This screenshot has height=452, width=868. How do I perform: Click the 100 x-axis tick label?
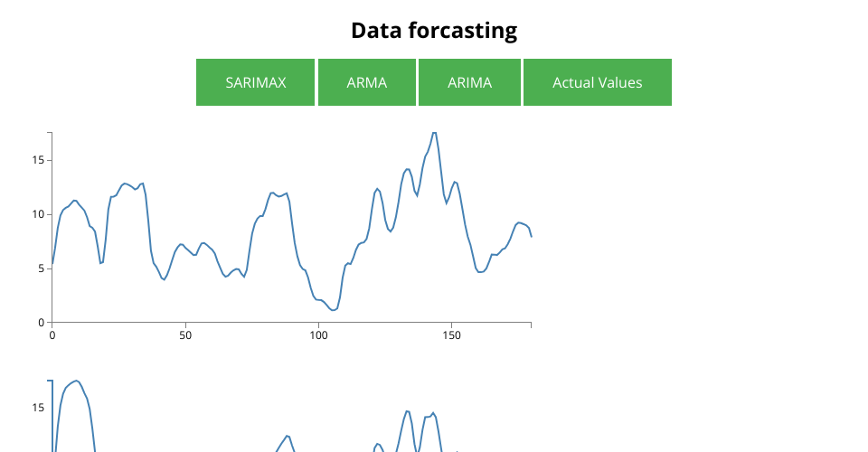(x=318, y=335)
